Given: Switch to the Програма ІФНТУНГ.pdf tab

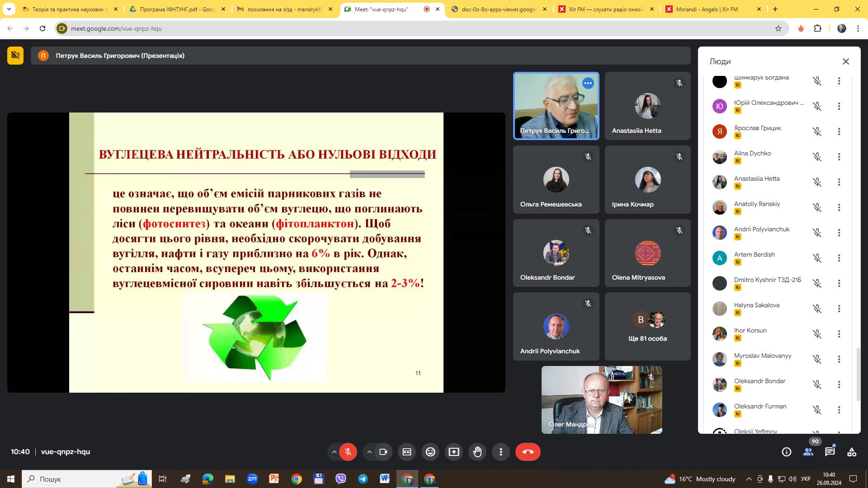Looking at the screenshot, I should click(176, 9).
